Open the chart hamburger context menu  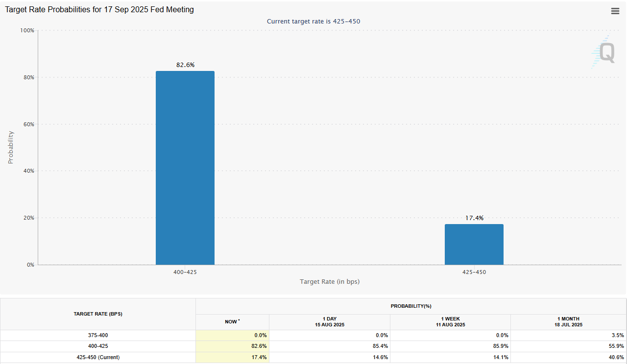tap(615, 11)
